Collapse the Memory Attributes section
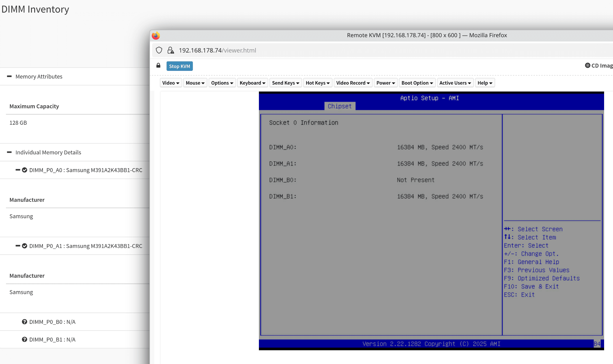This screenshot has width=613, height=364. (9, 77)
